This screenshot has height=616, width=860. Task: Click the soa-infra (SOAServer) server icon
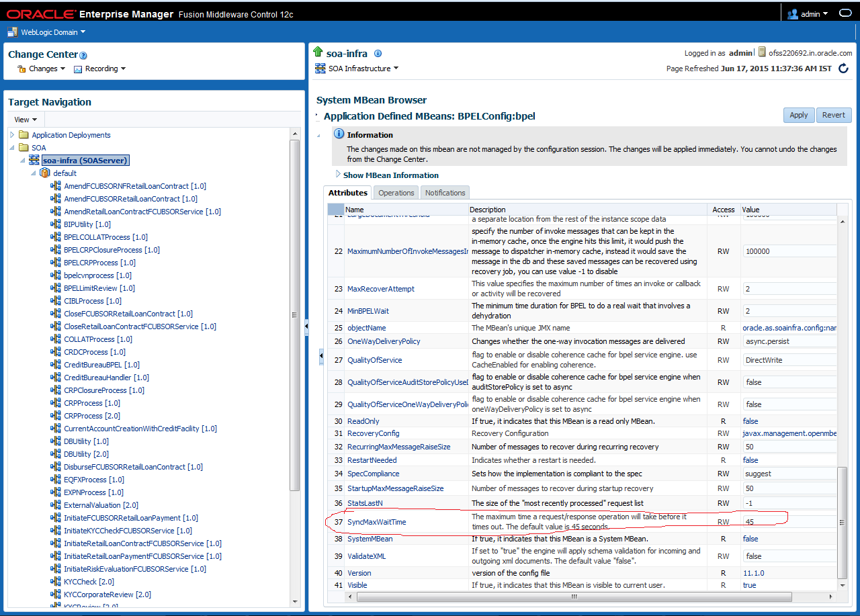point(34,161)
